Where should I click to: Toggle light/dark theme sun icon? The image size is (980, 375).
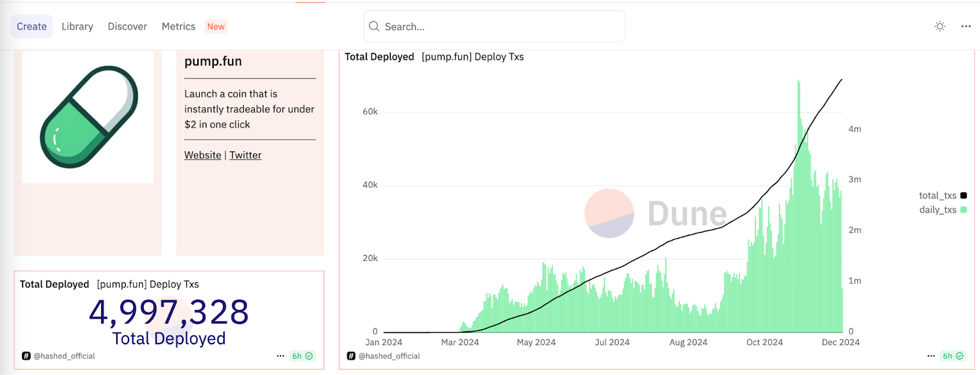point(940,26)
